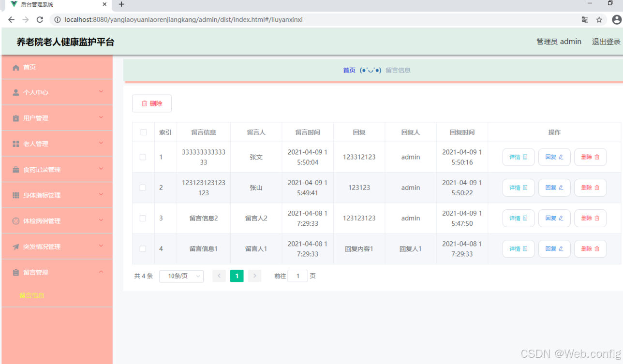Open the 用户管理 sidebar menu
Image resolution: width=623 pixels, height=364 pixels.
[57, 118]
